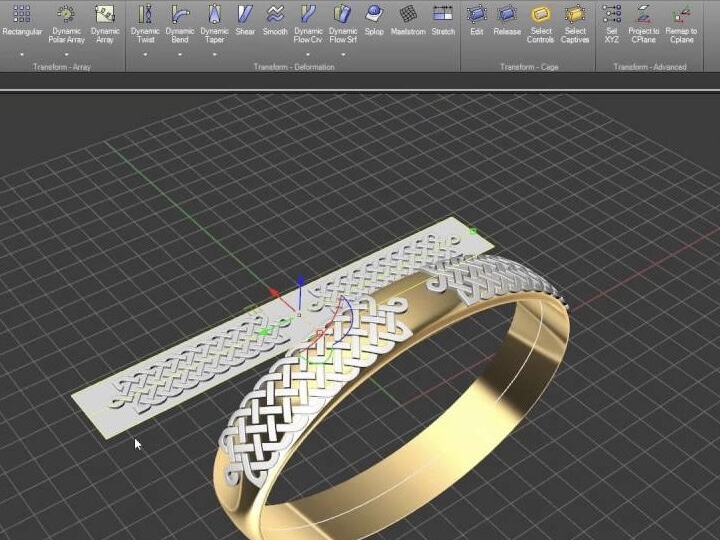
Task: Expand dropdown arrow under Dynamic Flow Srf
Action: [343, 54]
